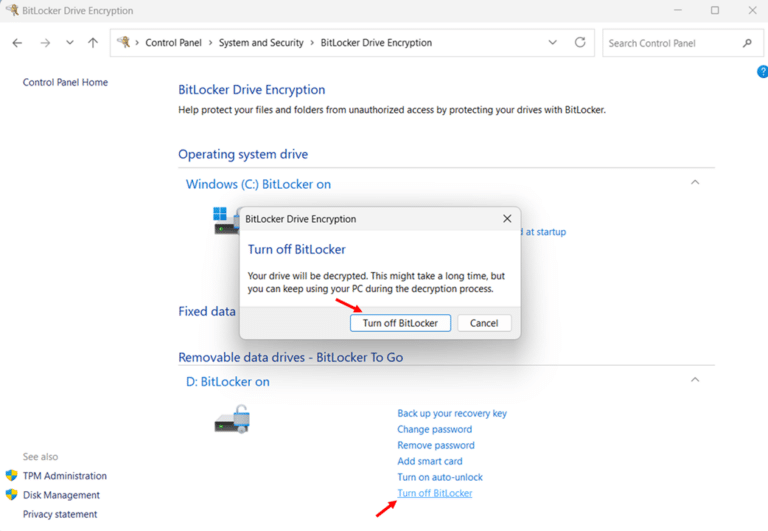Screen dimensions: 768x531
Task: Open the TPM Administration link
Action: point(64,476)
